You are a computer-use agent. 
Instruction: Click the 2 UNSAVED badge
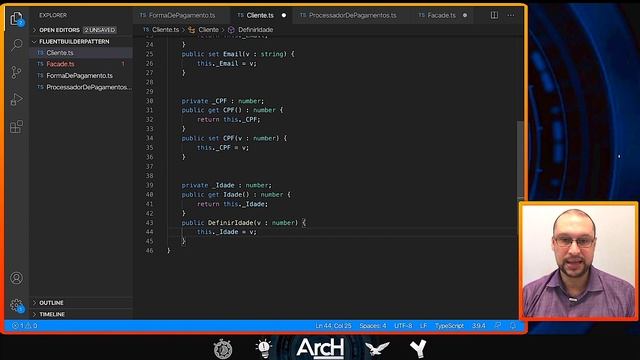click(x=100, y=30)
